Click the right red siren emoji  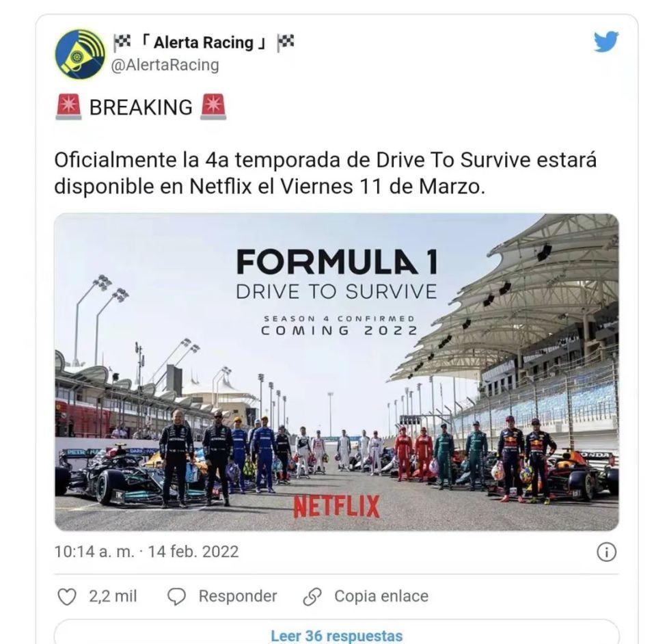pos(213,107)
